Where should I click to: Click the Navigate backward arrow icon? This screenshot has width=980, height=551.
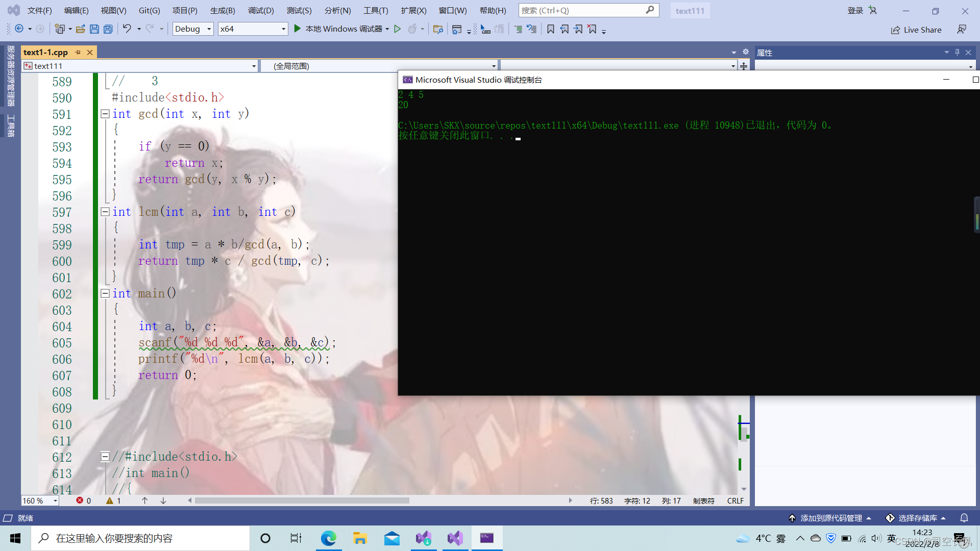[19, 29]
